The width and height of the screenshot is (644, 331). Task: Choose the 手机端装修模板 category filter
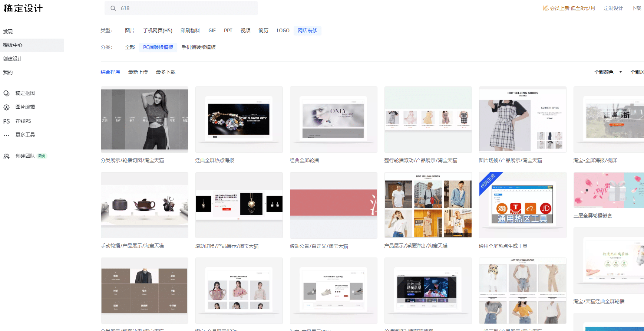(x=199, y=47)
